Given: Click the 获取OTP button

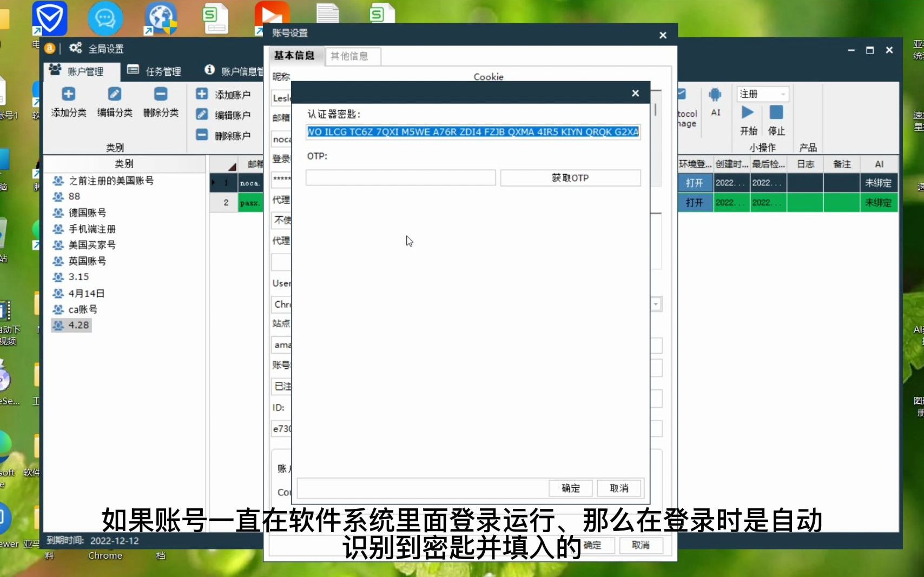Looking at the screenshot, I should click(570, 177).
